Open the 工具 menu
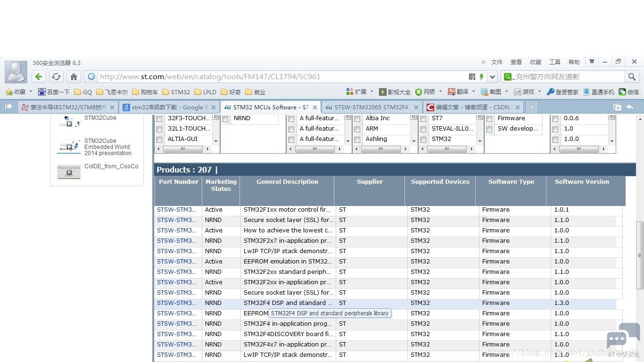The width and height of the screenshot is (644, 362). pyautogui.click(x=555, y=62)
